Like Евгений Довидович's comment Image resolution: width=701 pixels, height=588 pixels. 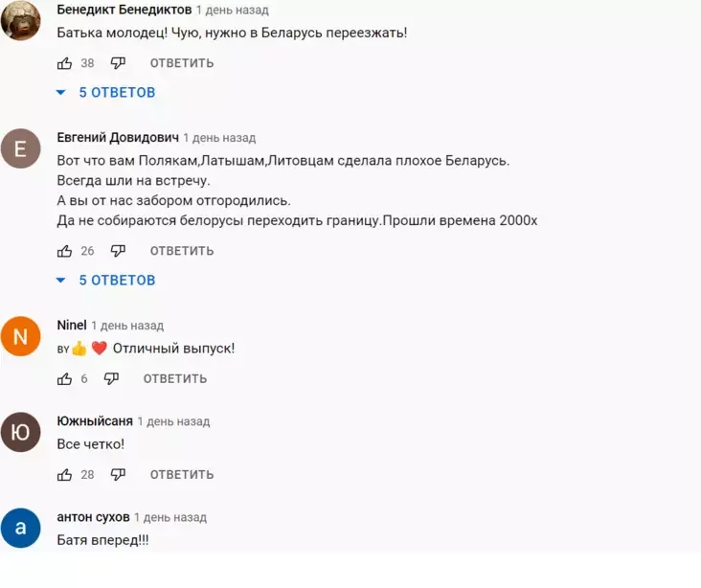tap(65, 251)
